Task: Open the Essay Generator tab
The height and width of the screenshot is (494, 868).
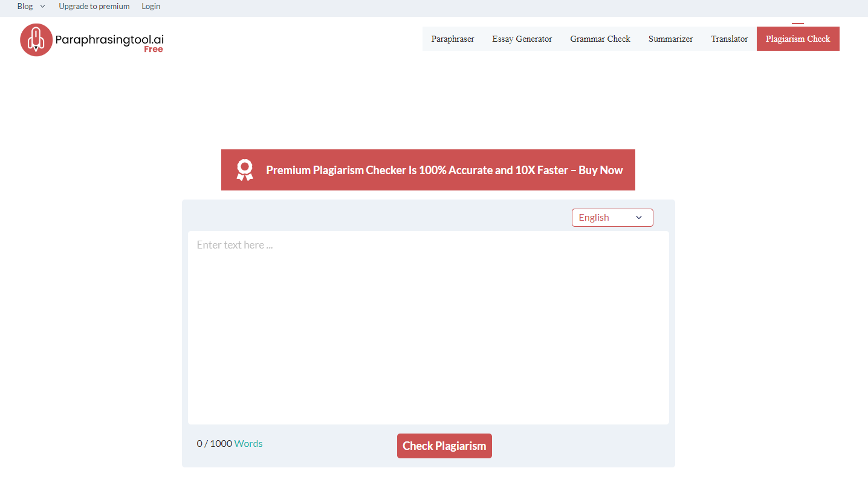Action: 522,39
